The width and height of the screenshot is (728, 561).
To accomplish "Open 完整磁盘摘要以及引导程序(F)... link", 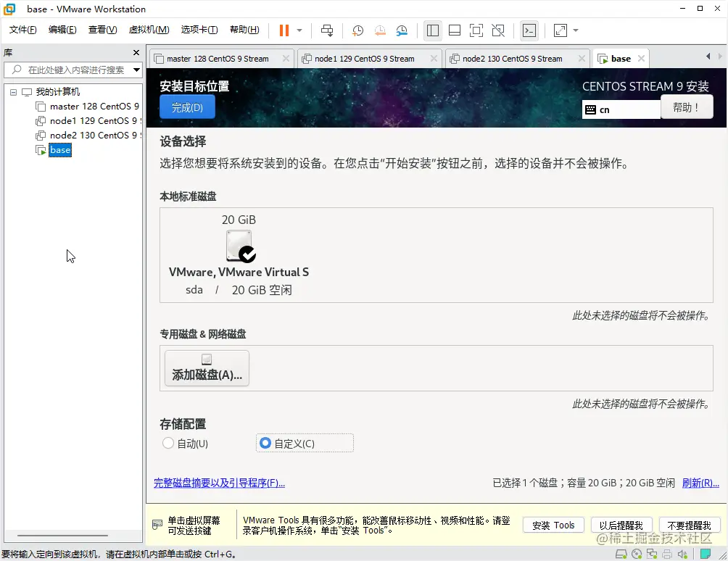I will point(219,483).
